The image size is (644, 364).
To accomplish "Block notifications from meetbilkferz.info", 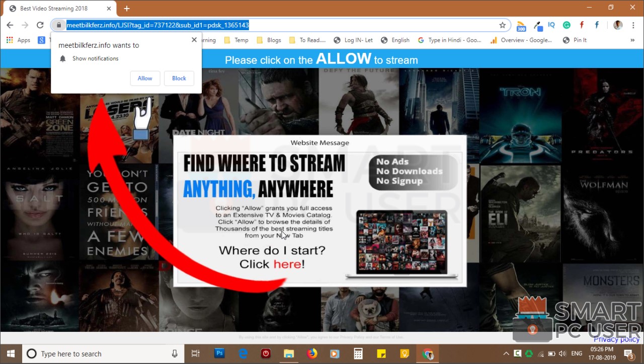I will coord(179,78).
